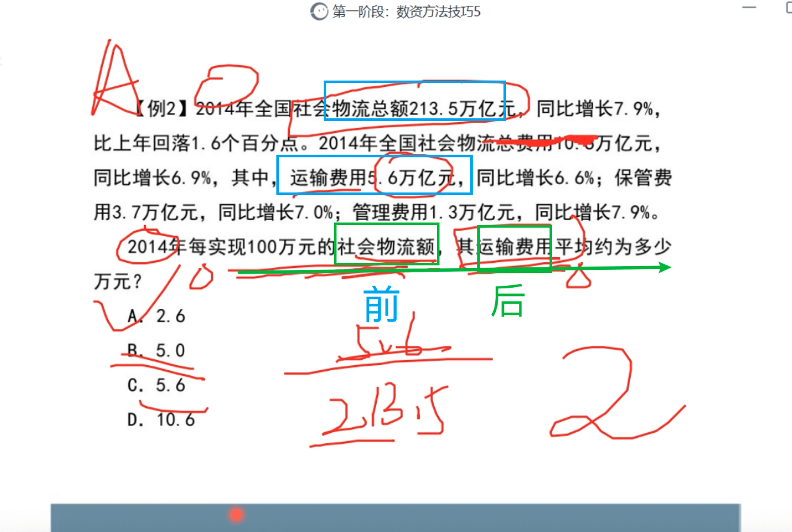
Task: Click the green box around 社会物流额
Action: click(387, 244)
